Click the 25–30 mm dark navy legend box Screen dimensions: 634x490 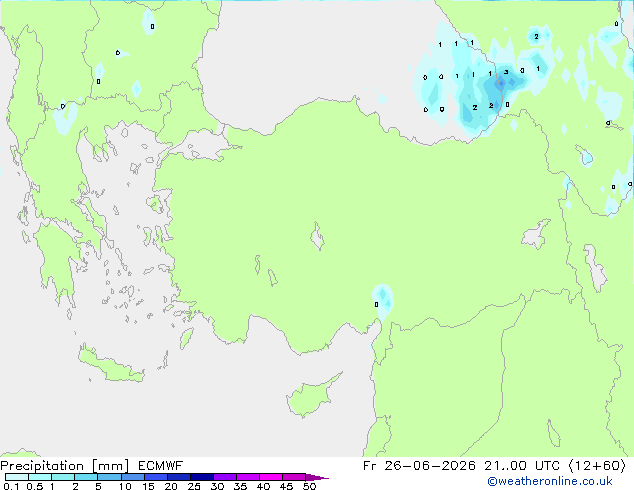click(202, 477)
